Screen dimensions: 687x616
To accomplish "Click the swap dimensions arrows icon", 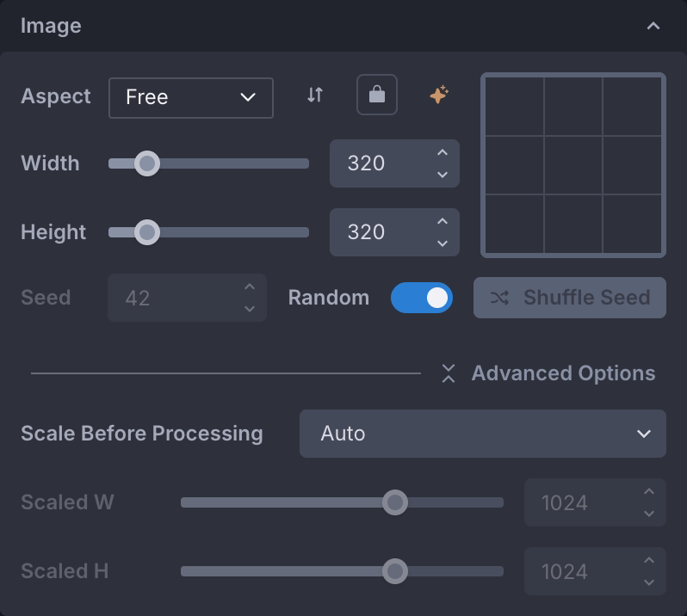I will (315, 95).
